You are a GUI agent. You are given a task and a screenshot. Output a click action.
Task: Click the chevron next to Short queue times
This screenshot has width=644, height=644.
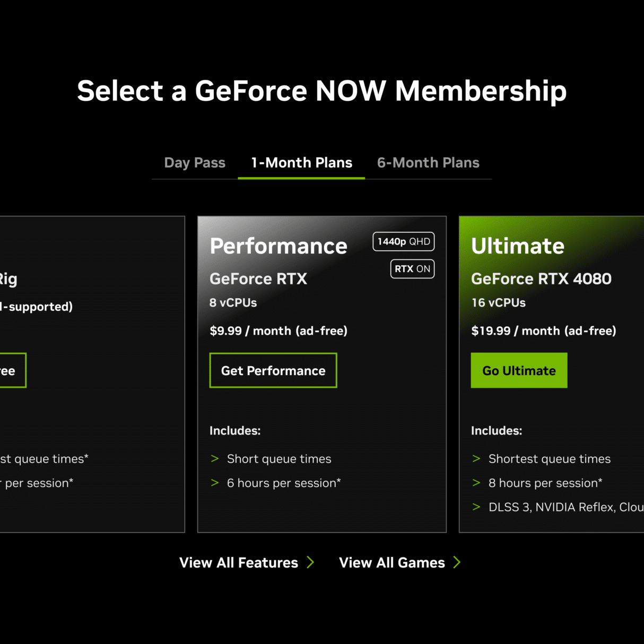[215, 459]
